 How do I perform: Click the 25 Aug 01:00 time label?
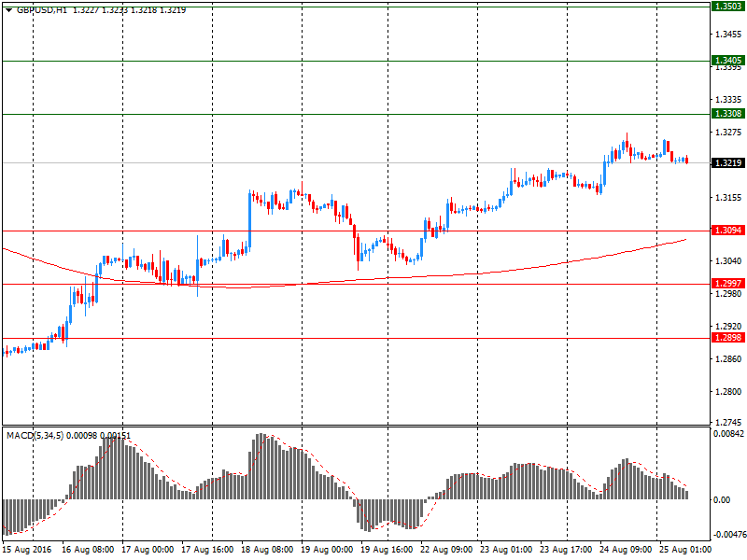[x=685, y=550]
